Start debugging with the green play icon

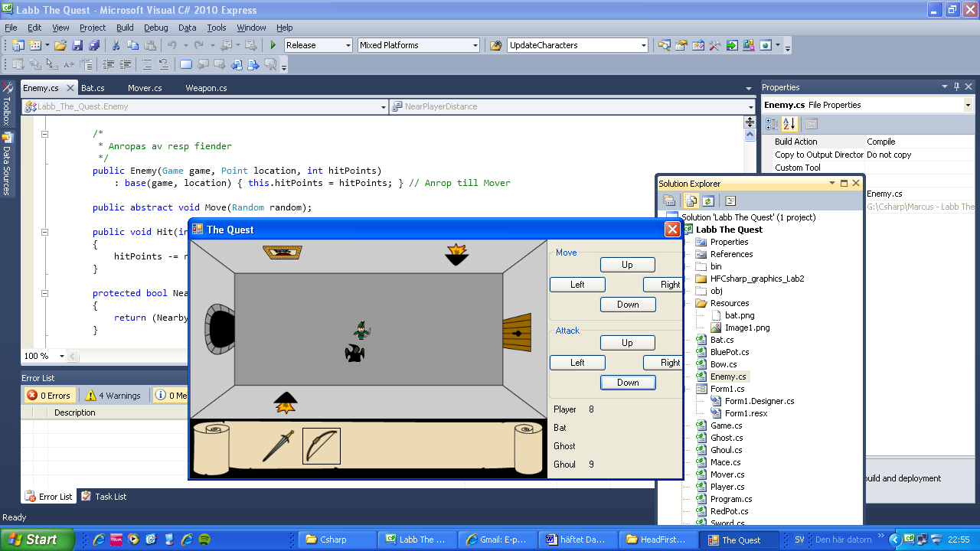[x=273, y=45]
